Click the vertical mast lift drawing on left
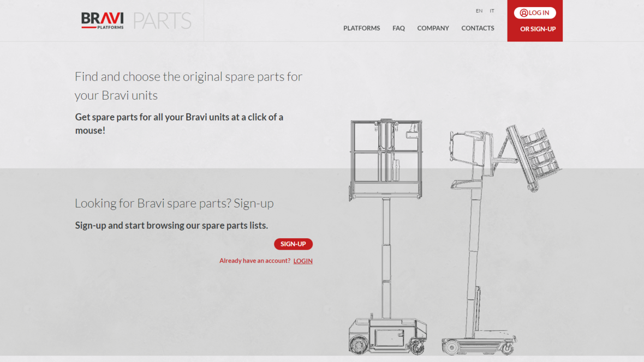Screen dimensions: 644x362 (387, 237)
